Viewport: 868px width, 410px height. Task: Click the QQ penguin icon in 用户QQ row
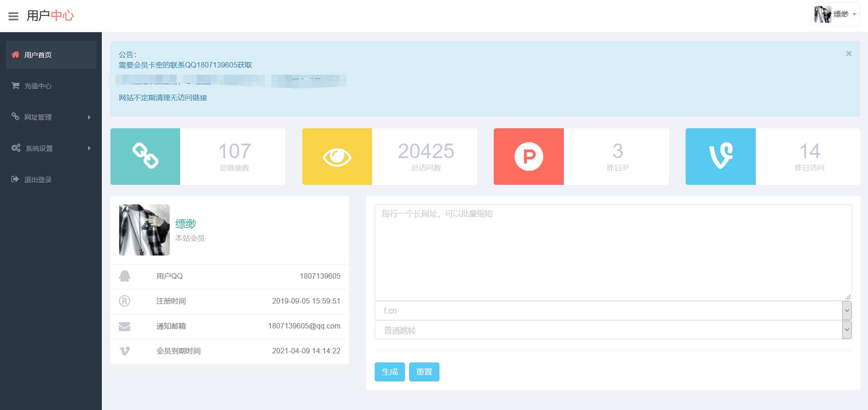(x=124, y=276)
